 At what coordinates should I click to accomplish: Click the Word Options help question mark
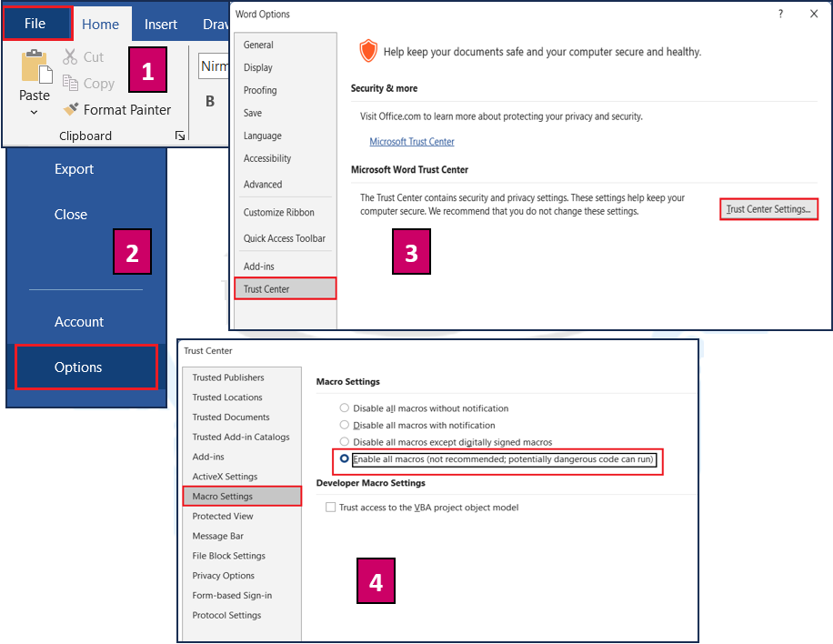click(x=780, y=15)
